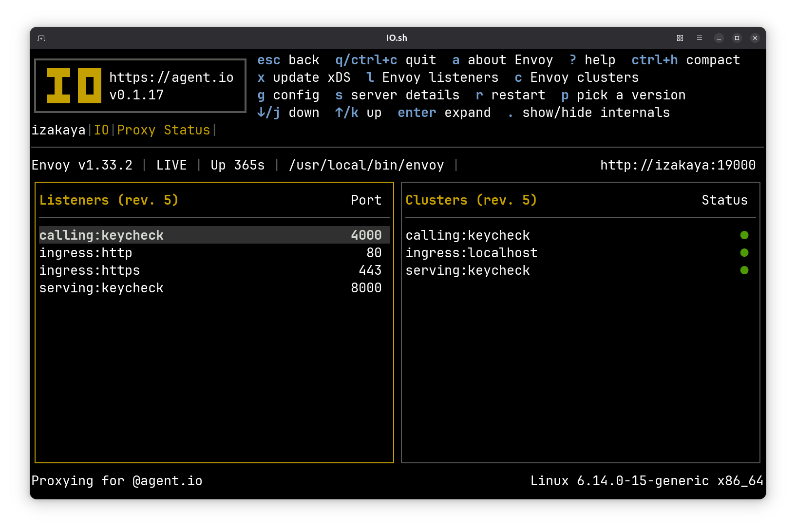The image size is (796, 532).
Task: Click the down navigation shortcut
Action: pos(288,113)
